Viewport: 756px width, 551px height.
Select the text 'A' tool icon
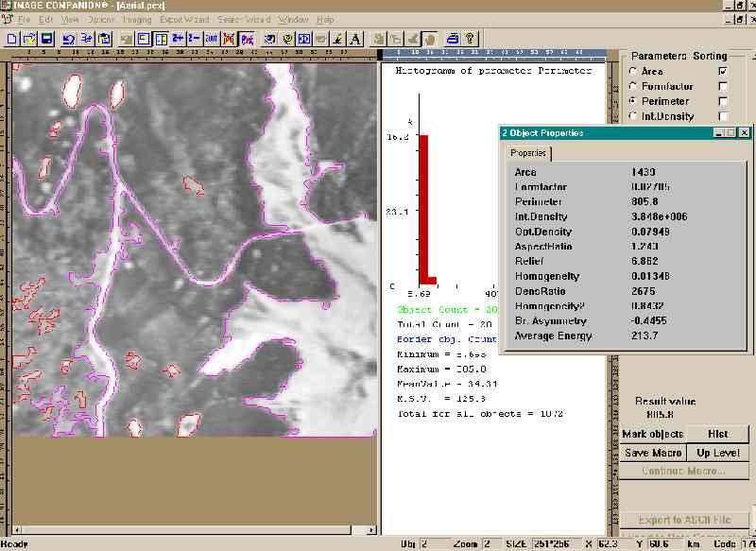coord(355,39)
